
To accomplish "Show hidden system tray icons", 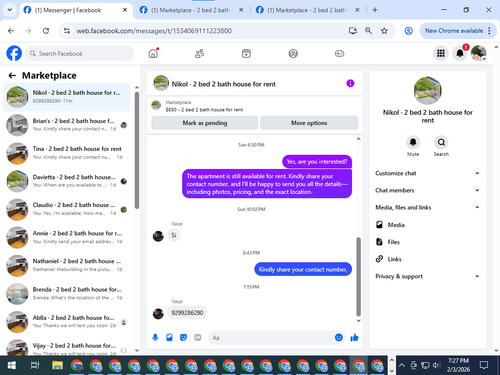I will click(402, 365).
